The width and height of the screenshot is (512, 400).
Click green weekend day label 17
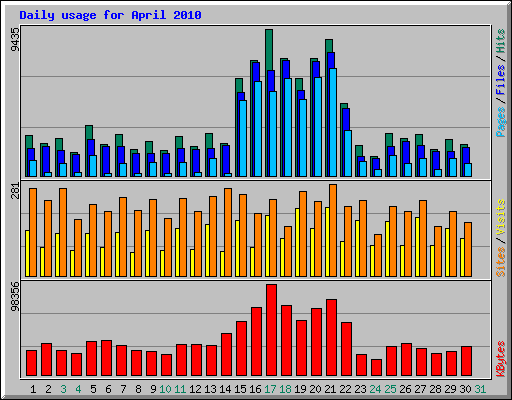tap(270, 389)
